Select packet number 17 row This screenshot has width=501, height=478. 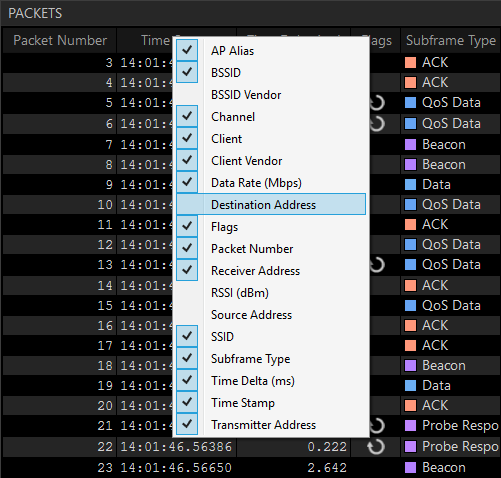point(105,346)
